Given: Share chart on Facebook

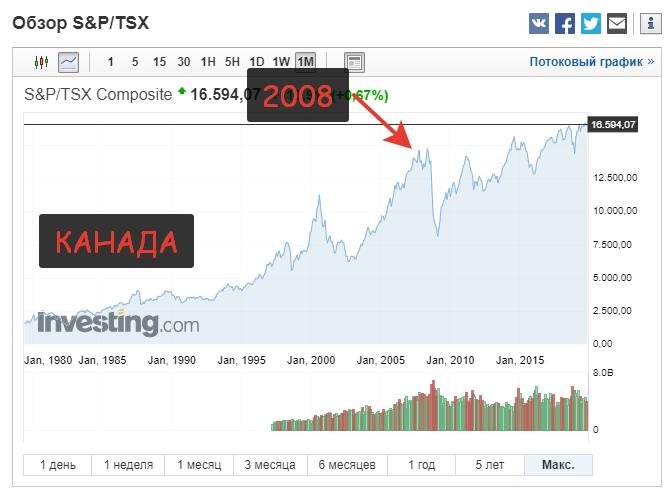Looking at the screenshot, I should (565, 23).
